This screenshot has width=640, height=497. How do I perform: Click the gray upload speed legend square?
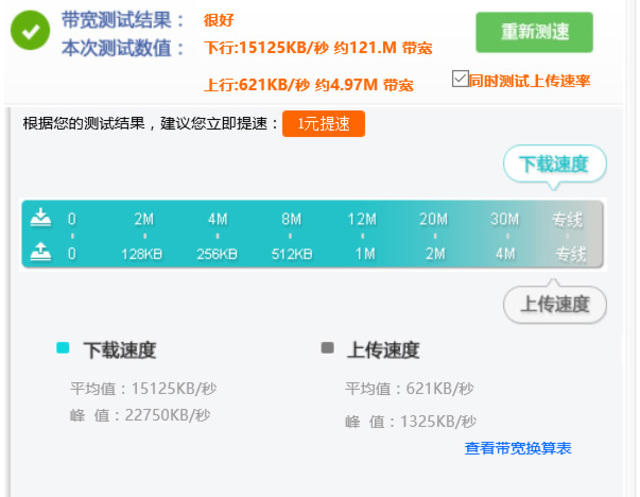[328, 348]
